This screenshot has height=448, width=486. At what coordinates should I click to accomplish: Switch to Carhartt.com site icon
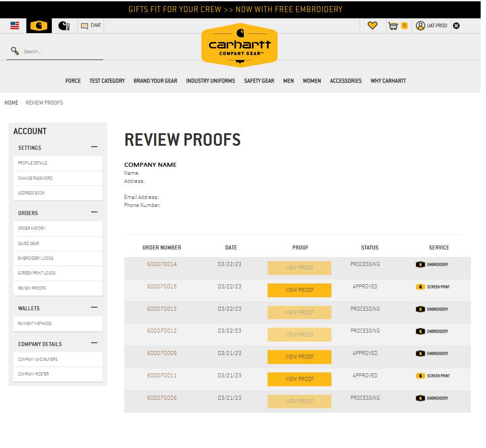pyautogui.click(x=64, y=25)
